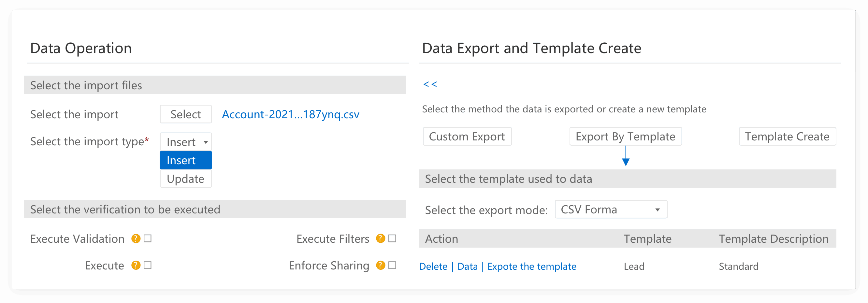Open the Account csv file link
The width and height of the screenshot is (868, 303).
click(290, 115)
